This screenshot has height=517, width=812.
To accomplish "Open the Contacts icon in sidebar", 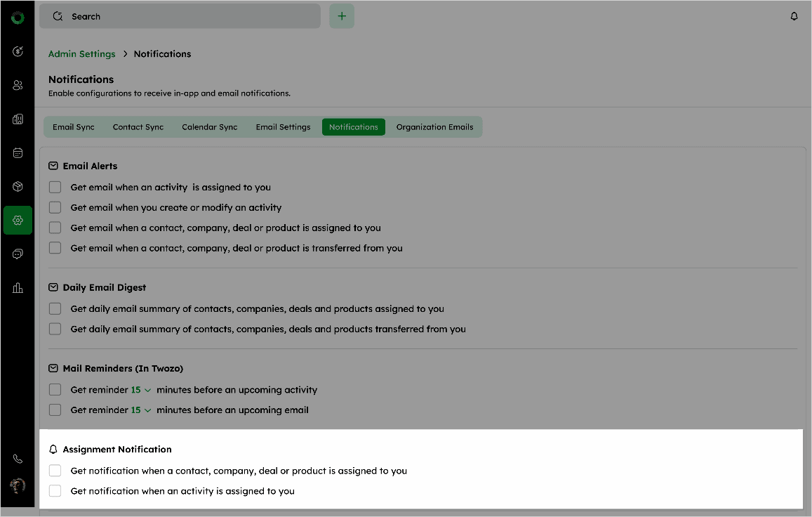I will 18,85.
